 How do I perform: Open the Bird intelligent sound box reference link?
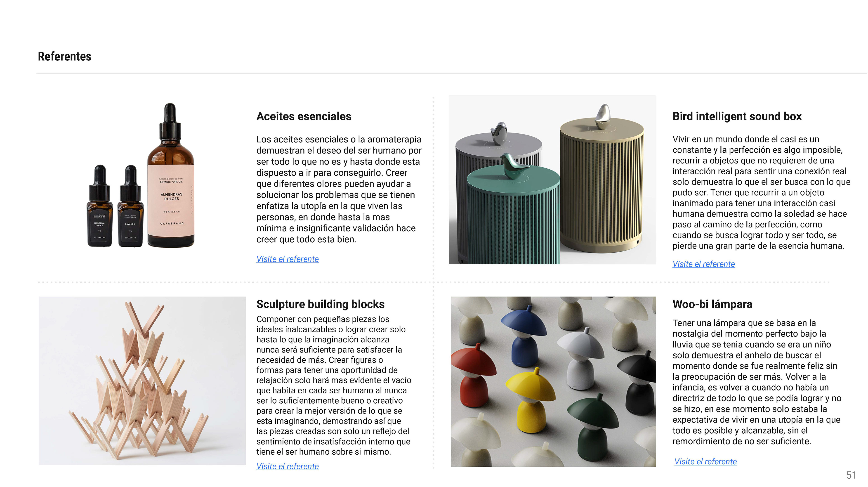pos(704,264)
